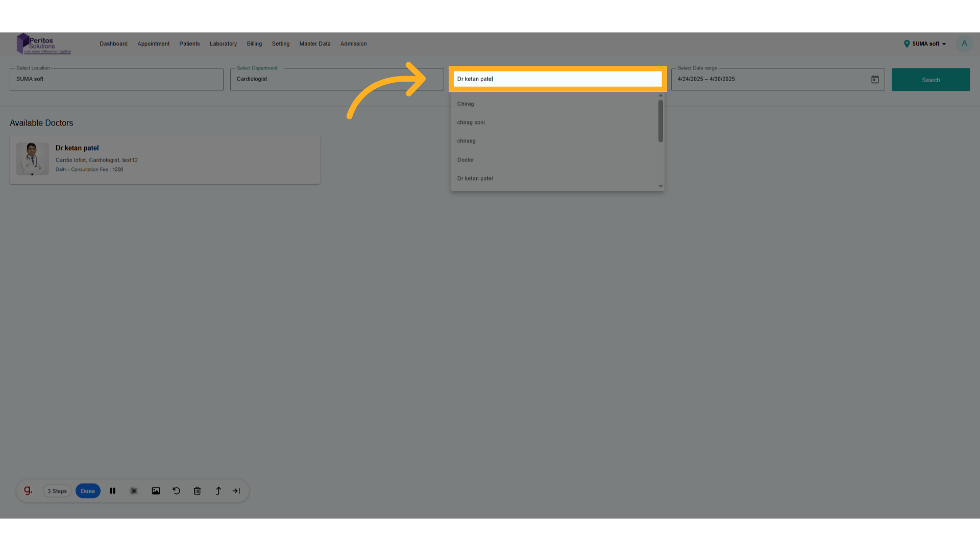Open calendar icon in date range field
This screenshot has height=551, width=980.
pyautogui.click(x=875, y=80)
